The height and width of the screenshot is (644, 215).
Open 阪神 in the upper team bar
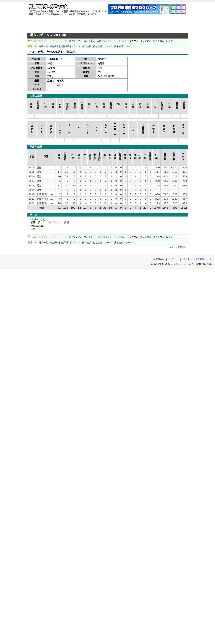click(71, 41)
